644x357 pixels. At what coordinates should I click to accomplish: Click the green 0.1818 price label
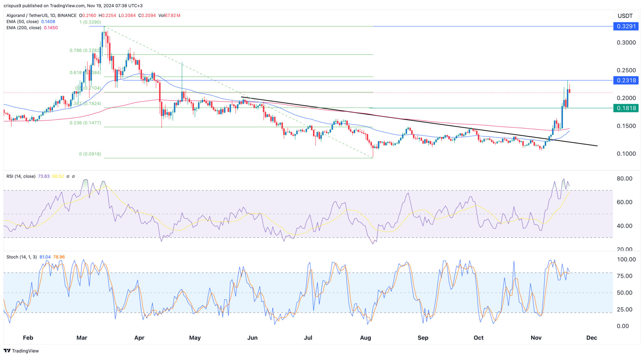click(x=626, y=108)
